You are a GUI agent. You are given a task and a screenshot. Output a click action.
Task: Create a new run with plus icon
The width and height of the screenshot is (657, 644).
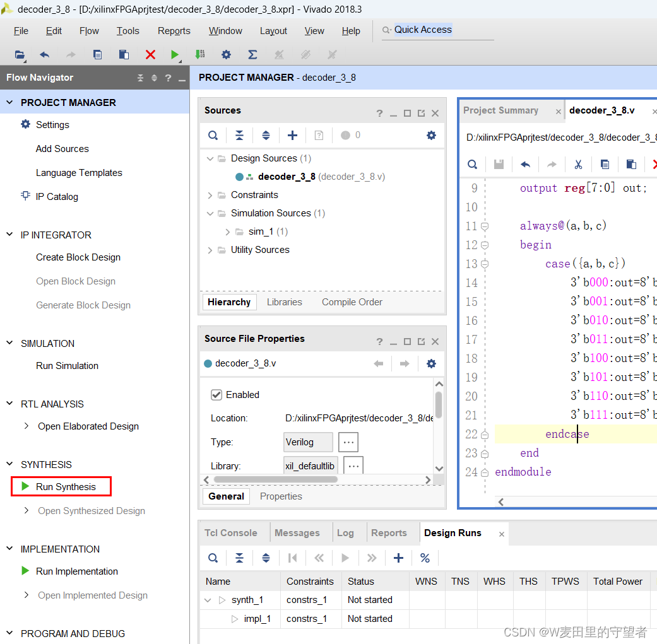click(x=398, y=558)
